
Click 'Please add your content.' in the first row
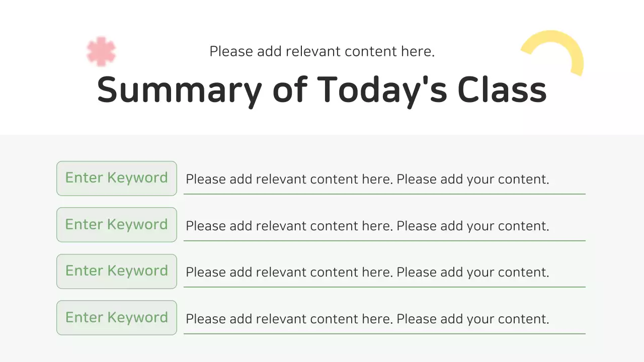click(x=472, y=179)
